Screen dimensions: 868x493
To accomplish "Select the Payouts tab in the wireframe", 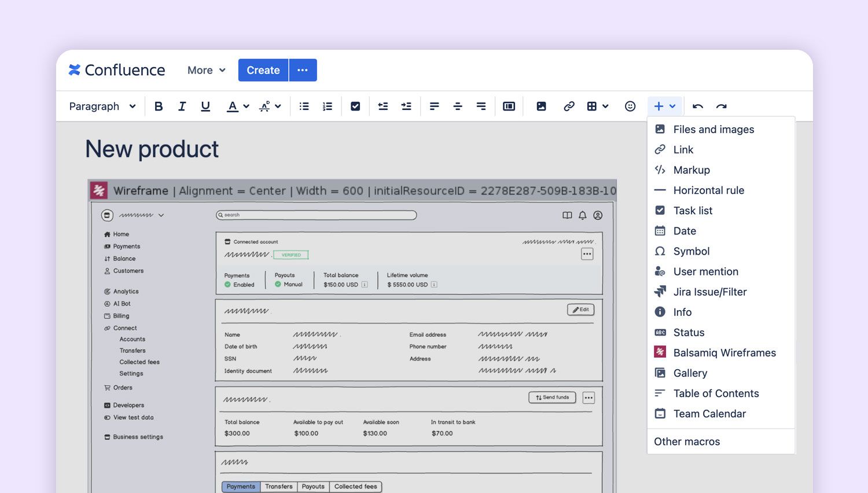I will tap(313, 487).
